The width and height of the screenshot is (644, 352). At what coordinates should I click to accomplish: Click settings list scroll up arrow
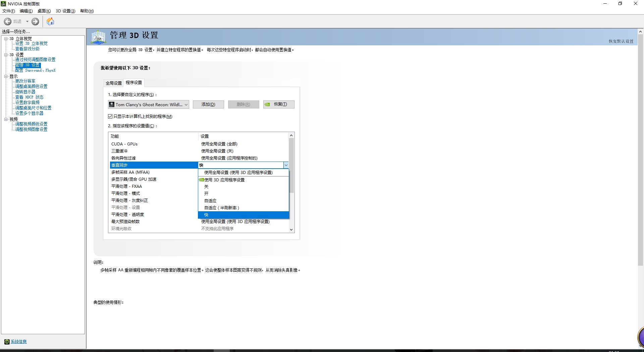291,135
